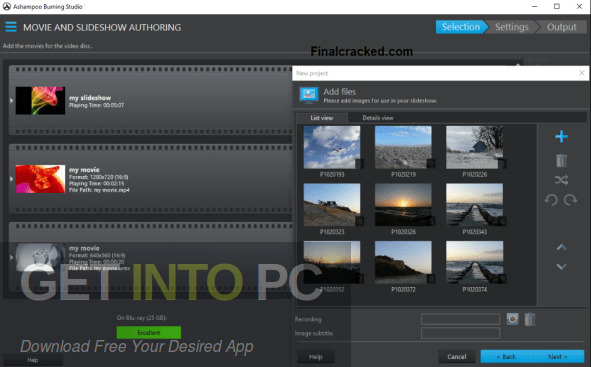Select thumbnail P1020219
Viewport: 591px width, 367px height.
pos(403,147)
